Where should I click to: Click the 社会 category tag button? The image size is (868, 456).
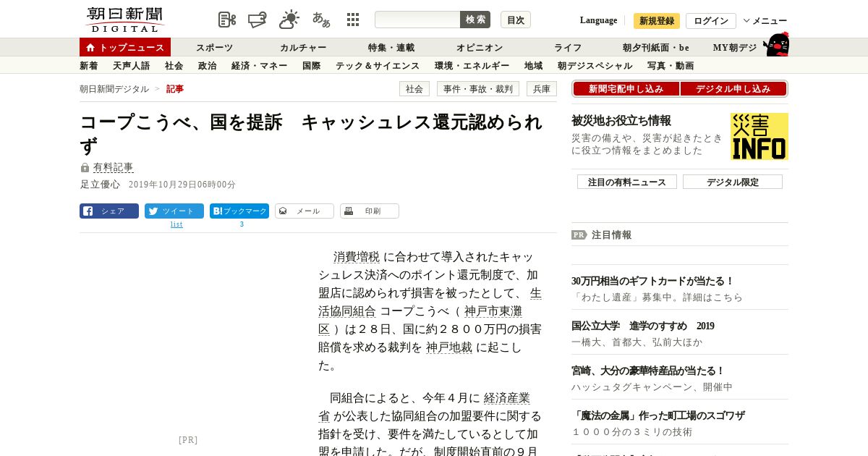pos(414,88)
